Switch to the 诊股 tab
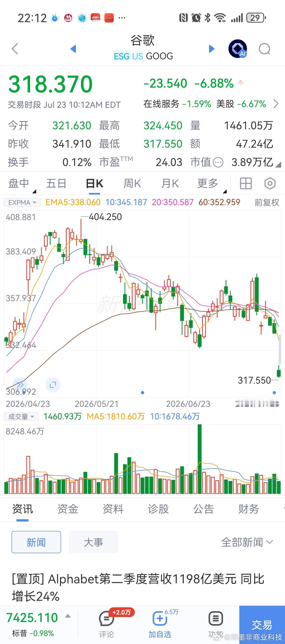285x644 pixels. coord(158,509)
